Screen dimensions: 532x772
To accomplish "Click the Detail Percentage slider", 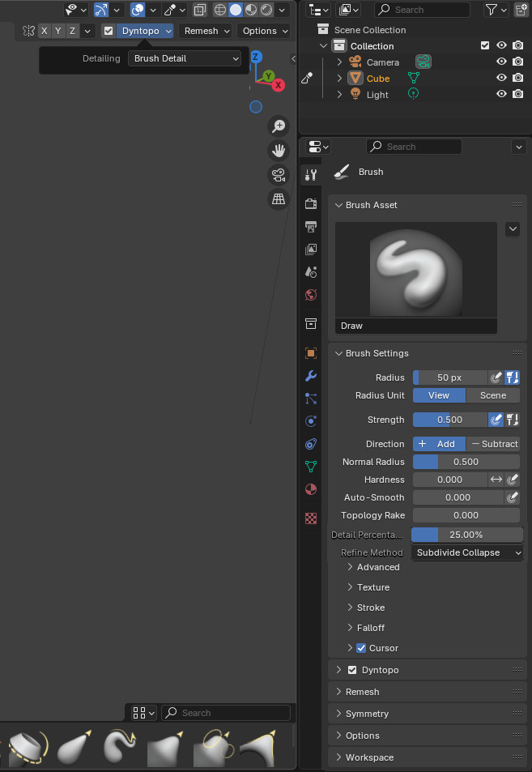I will (467, 535).
